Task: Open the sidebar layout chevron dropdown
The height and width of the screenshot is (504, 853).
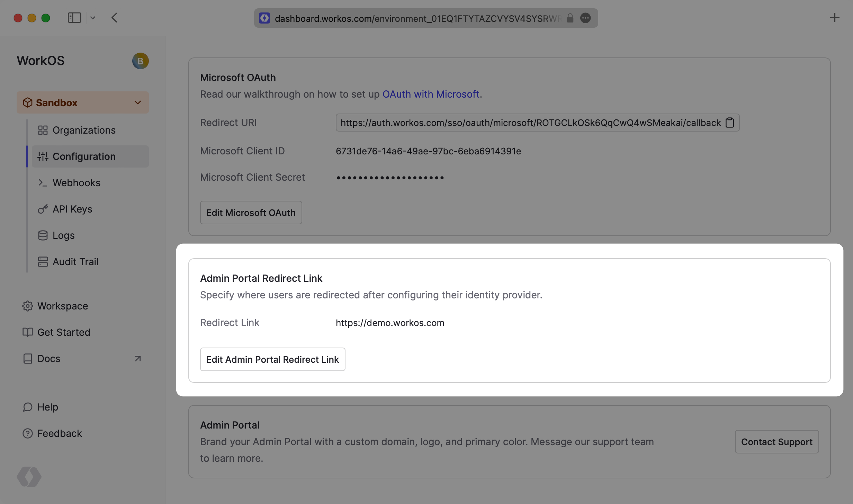Action: tap(93, 18)
